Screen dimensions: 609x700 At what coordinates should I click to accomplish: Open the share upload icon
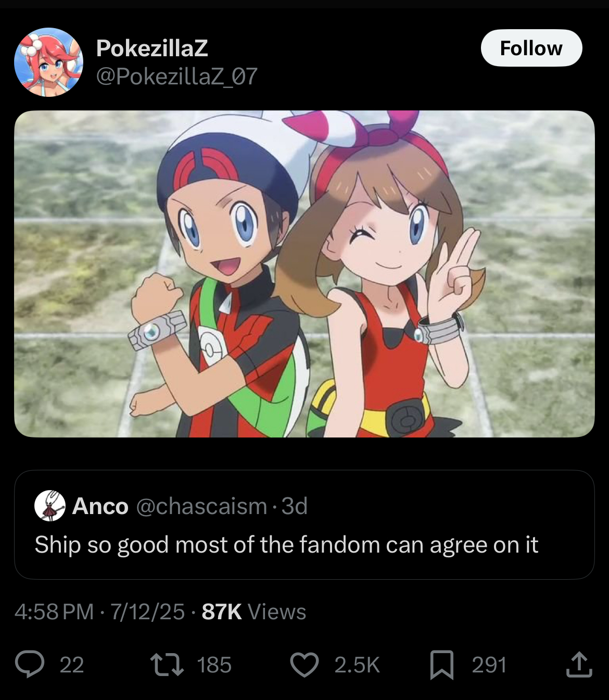pos(579,665)
